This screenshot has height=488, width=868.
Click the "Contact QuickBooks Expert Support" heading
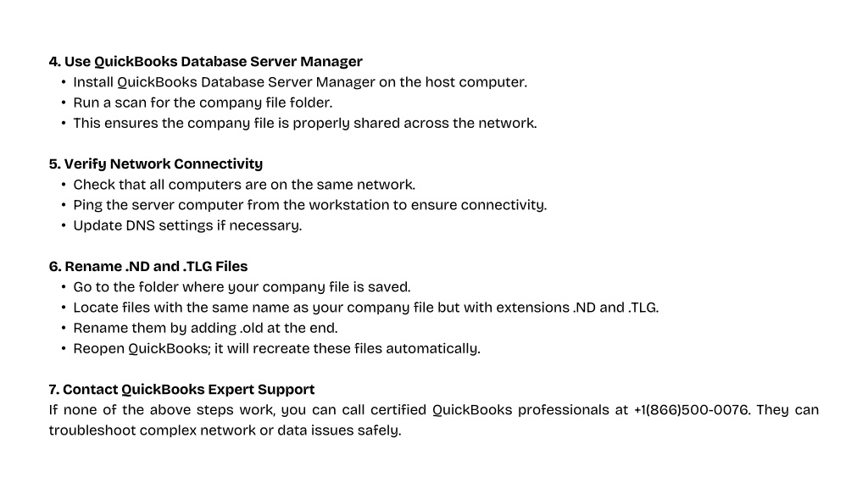pos(181,390)
